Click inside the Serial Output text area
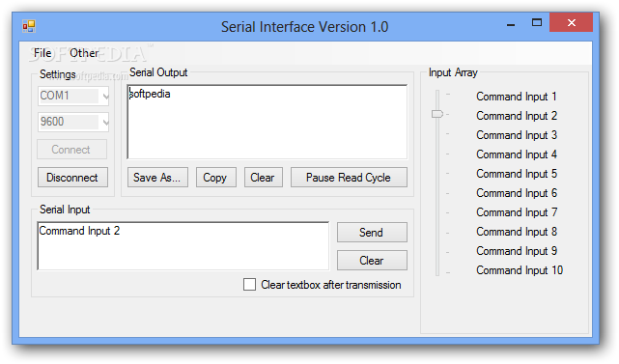Viewport: 619px width, 364px height. point(267,122)
